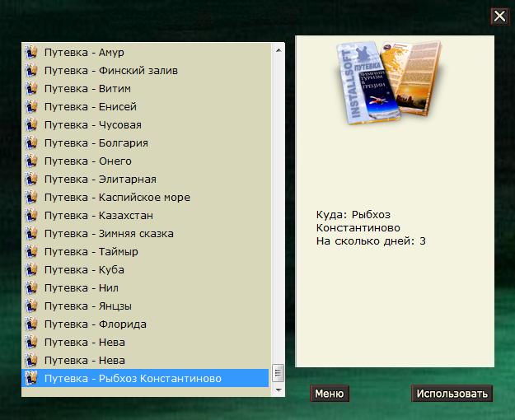Viewport: 515px width, 420px height.
Task: Click the icon next to Путевка - Казахстан
Action: [x=31, y=215]
